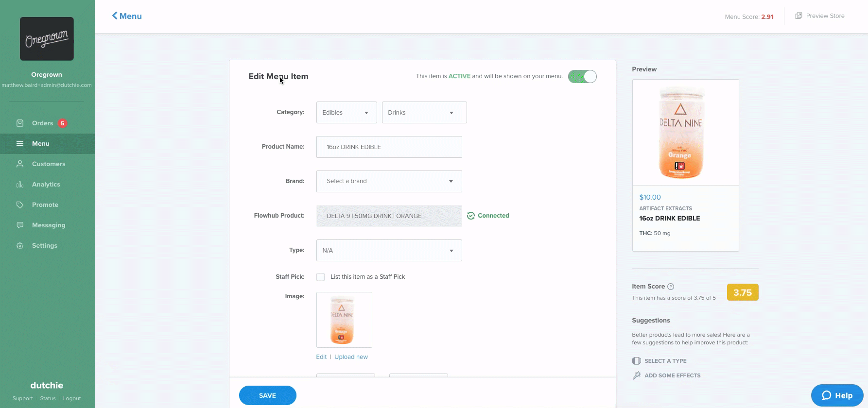This screenshot has height=408, width=868.
Task: Go to the Menu section
Action: coord(48,144)
